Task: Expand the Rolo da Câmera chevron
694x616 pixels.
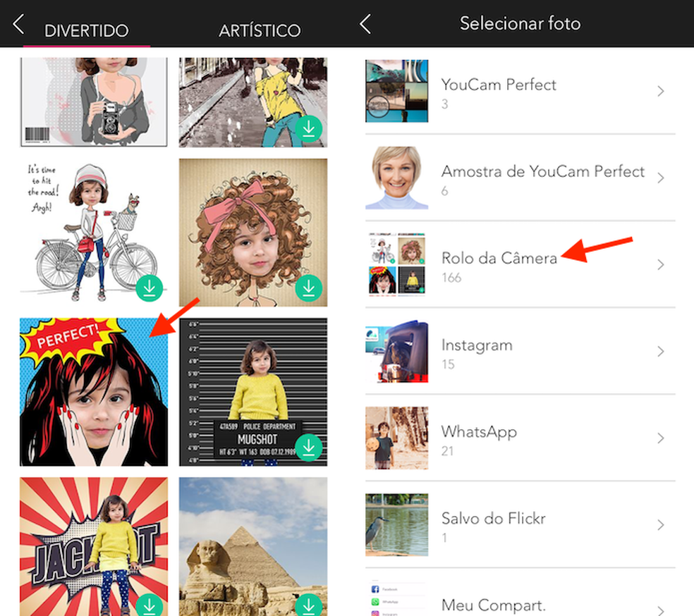Action: pyautogui.click(x=661, y=265)
